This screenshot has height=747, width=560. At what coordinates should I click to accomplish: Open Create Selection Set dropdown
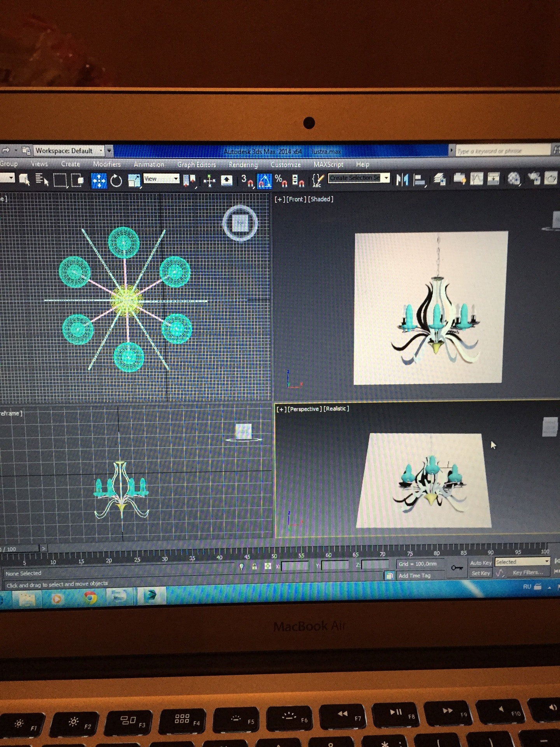pos(359,178)
